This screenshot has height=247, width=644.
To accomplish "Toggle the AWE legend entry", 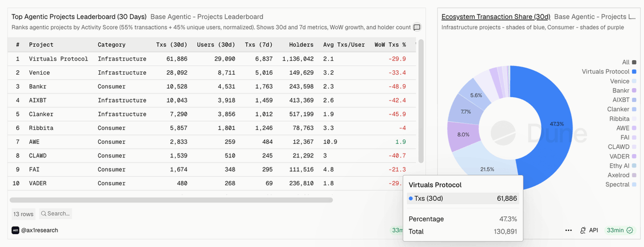I will click(x=627, y=128).
